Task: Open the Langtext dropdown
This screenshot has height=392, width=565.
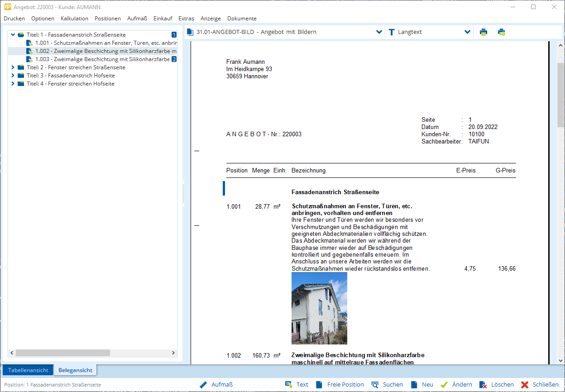Action: pos(467,32)
